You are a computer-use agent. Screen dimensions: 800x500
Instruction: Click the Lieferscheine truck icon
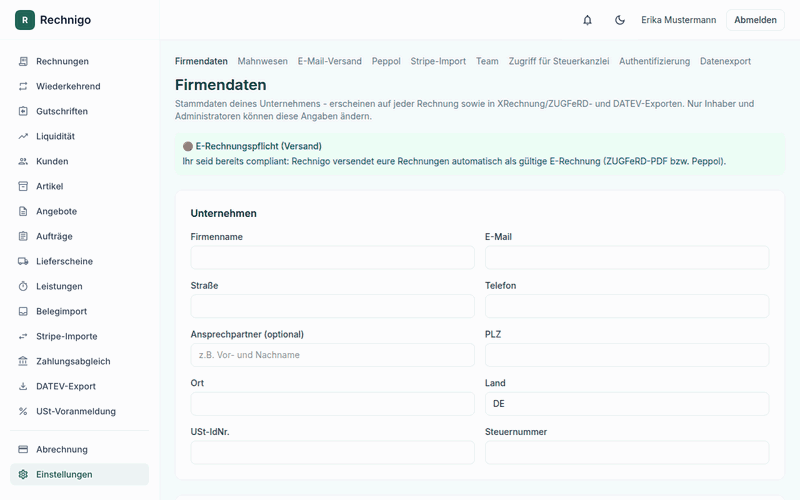[x=23, y=261]
